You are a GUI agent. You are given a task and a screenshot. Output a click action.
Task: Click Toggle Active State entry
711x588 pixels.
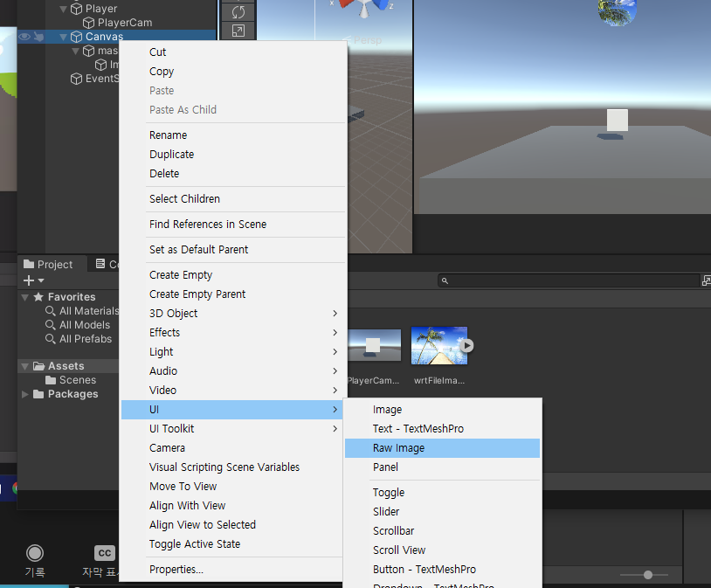click(x=232, y=543)
